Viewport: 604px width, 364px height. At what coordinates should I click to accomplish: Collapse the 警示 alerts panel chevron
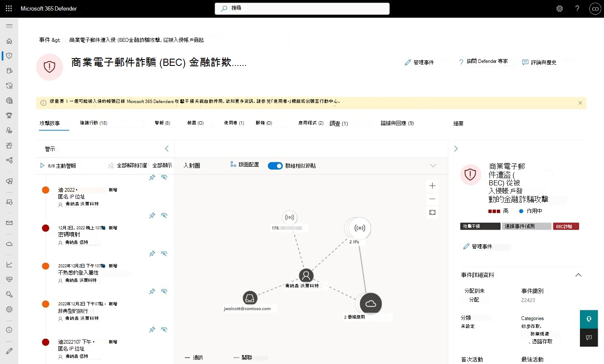click(x=166, y=149)
